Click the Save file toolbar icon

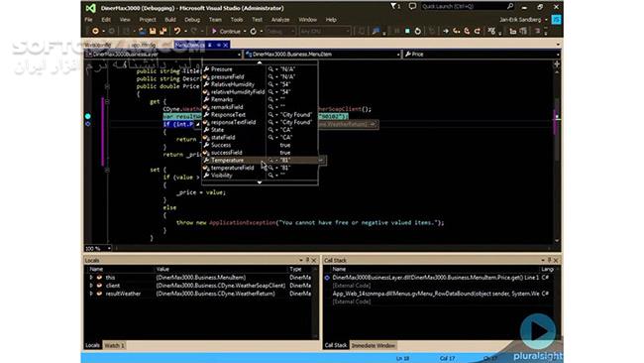pos(153,32)
